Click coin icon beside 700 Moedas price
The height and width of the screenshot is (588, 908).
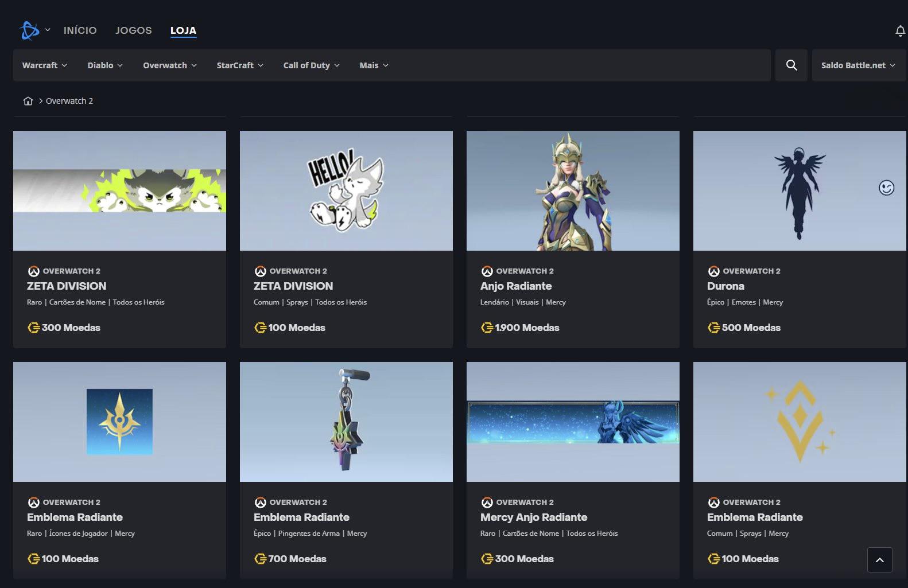pyautogui.click(x=260, y=559)
